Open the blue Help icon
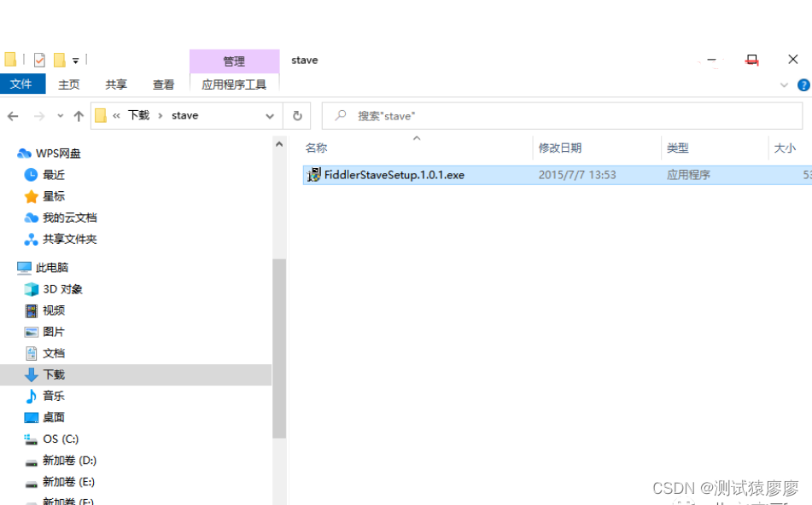The height and width of the screenshot is (505, 812). click(803, 84)
